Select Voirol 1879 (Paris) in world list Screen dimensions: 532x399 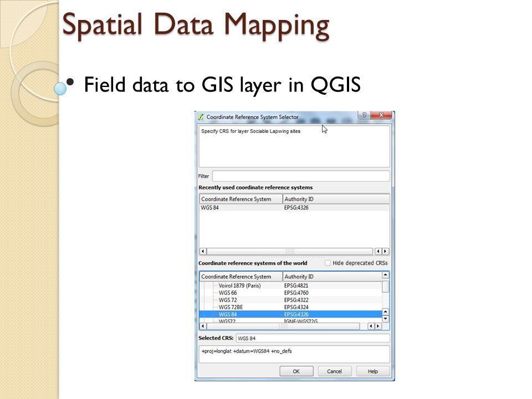click(x=239, y=286)
